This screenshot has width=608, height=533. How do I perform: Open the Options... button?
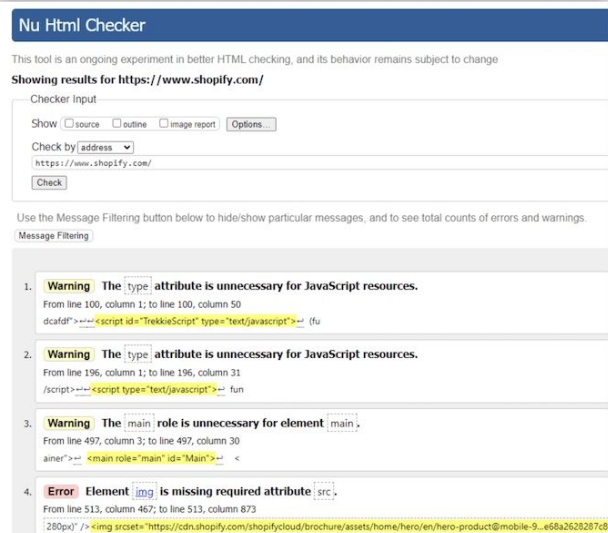pos(251,124)
